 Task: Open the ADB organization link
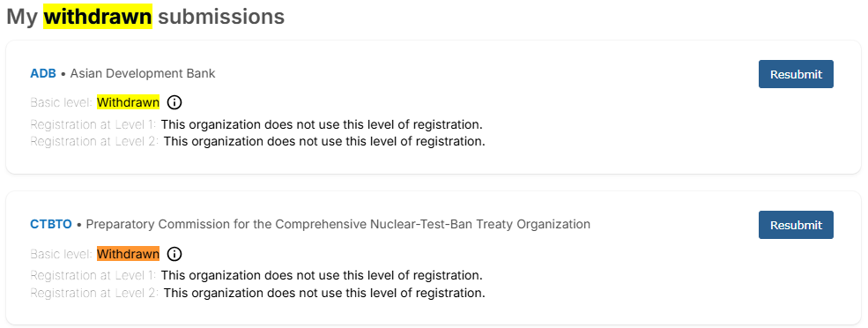(43, 73)
